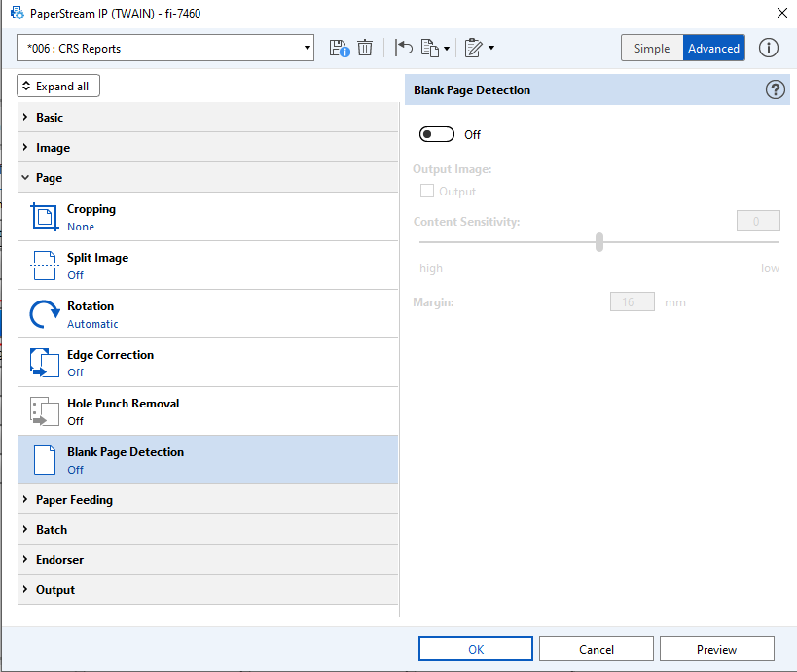797x672 pixels.
Task: Open help for Blank Page Detection
Action: tap(775, 90)
